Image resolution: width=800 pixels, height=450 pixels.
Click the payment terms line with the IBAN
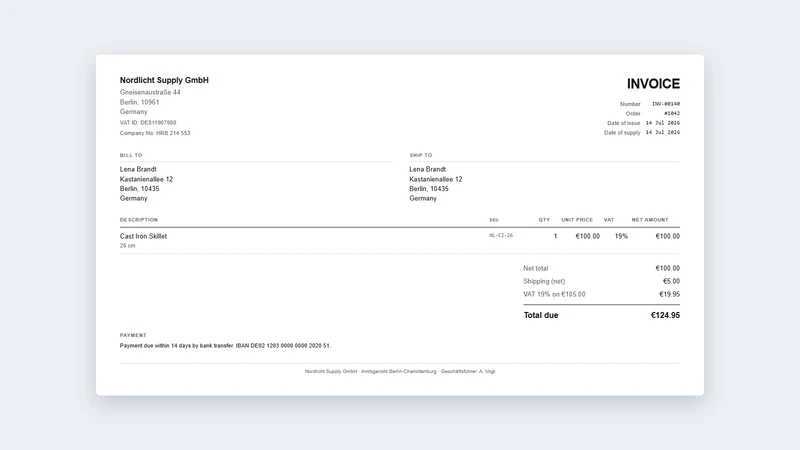point(225,346)
